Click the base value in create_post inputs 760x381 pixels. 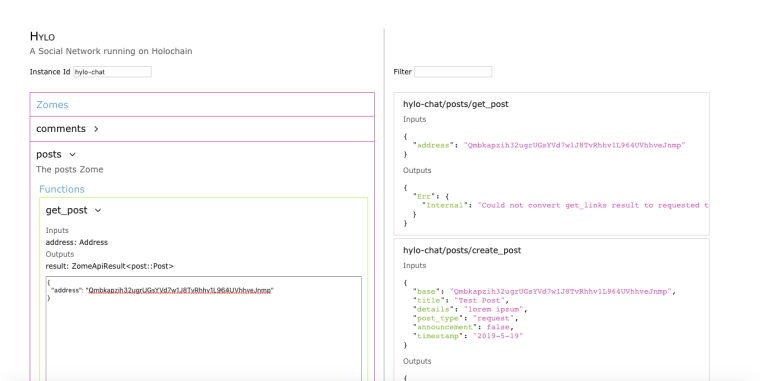[561, 291]
